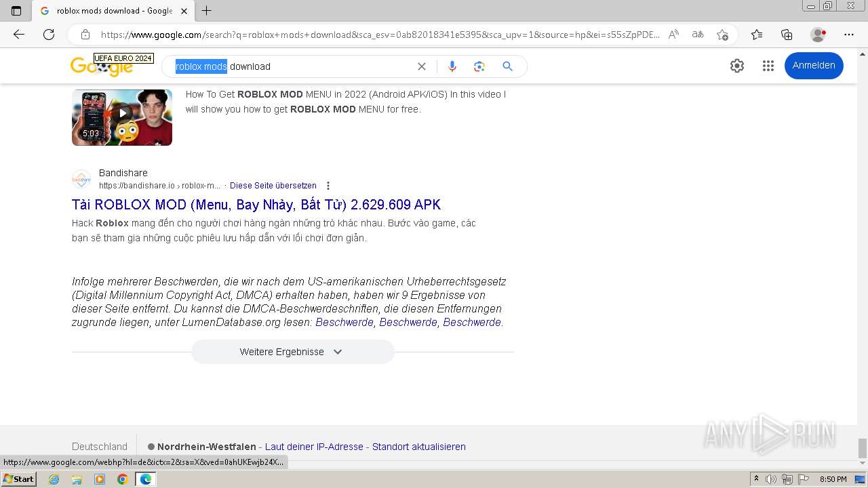Expand 'Weitere Ergebnisse' for more results

292,352
